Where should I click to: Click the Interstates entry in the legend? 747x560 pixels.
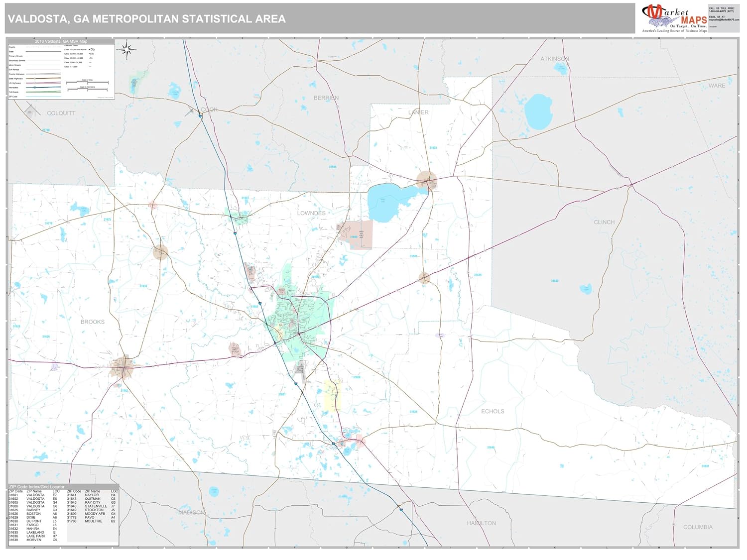35,88
